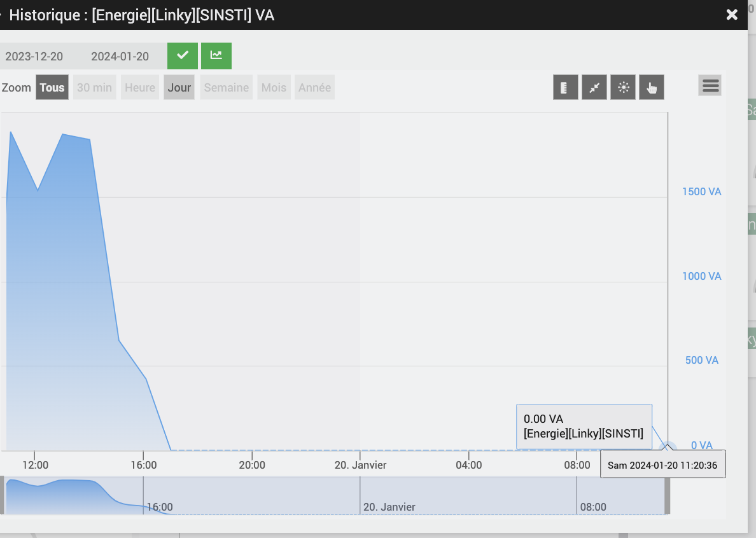The height and width of the screenshot is (538, 756).
Task: Toggle the point markers display icon
Action: pos(623,87)
